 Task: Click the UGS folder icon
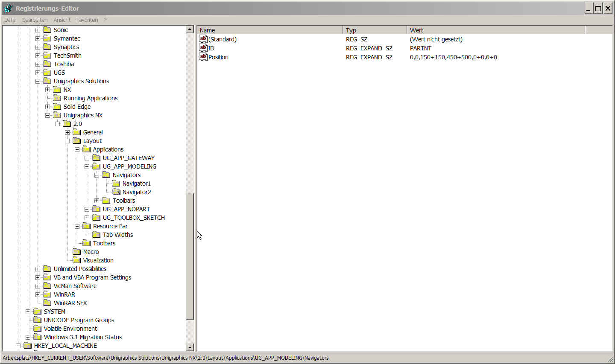click(47, 73)
